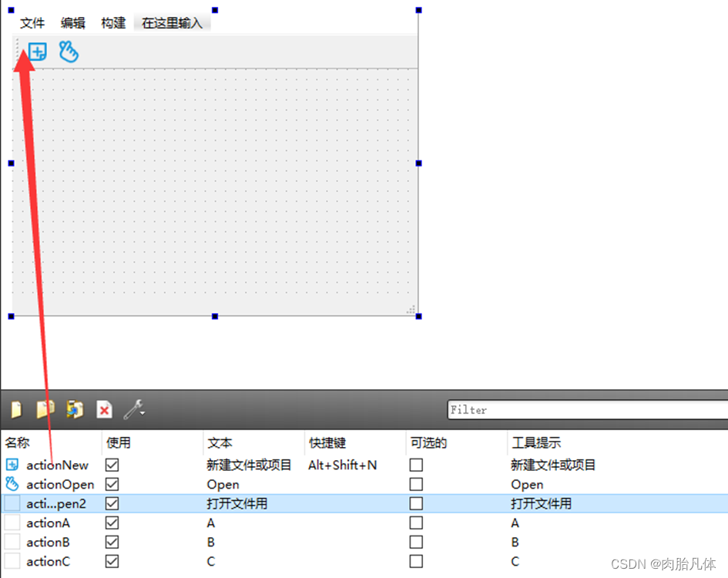This screenshot has height=578, width=728.
Task: Open the 构建 menu on the form
Action: coord(112,22)
